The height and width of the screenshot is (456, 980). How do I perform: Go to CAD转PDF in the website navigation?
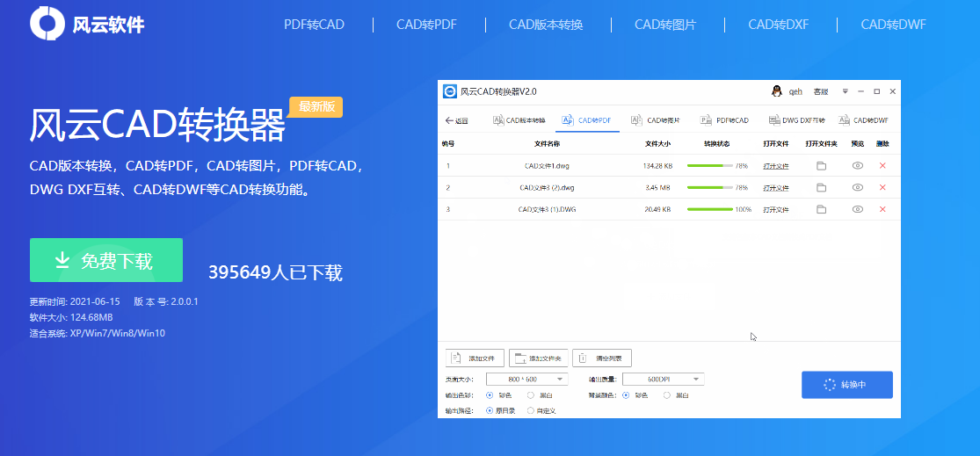pos(427,25)
